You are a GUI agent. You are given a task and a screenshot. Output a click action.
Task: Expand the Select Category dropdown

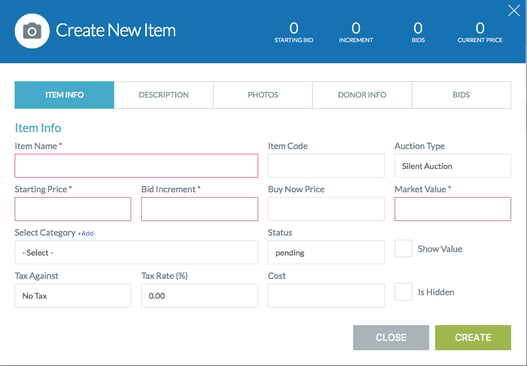point(136,252)
